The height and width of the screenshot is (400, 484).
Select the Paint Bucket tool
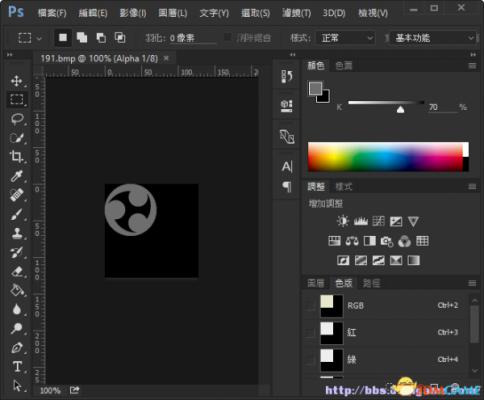click(17, 290)
